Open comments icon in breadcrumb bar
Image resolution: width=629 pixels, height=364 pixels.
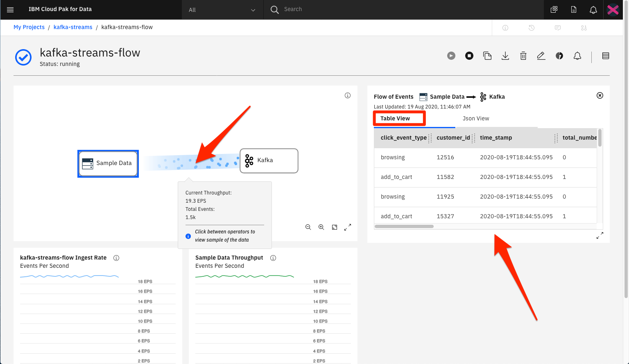tap(558, 28)
